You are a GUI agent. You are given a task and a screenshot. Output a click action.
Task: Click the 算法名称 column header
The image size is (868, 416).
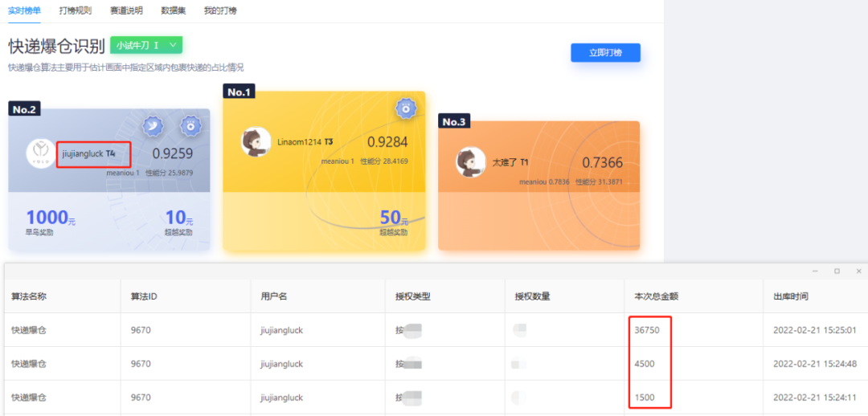tap(29, 296)
